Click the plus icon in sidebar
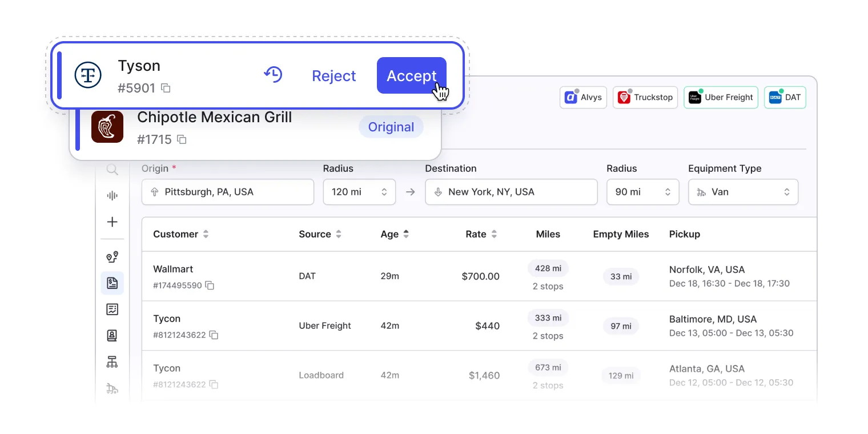This screenshot has height=434, width=868. 112,222
